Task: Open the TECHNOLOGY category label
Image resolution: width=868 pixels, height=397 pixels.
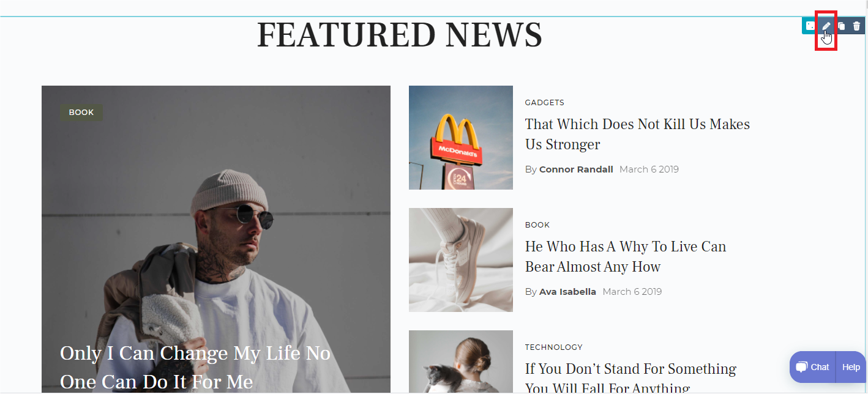Action: 554,347
